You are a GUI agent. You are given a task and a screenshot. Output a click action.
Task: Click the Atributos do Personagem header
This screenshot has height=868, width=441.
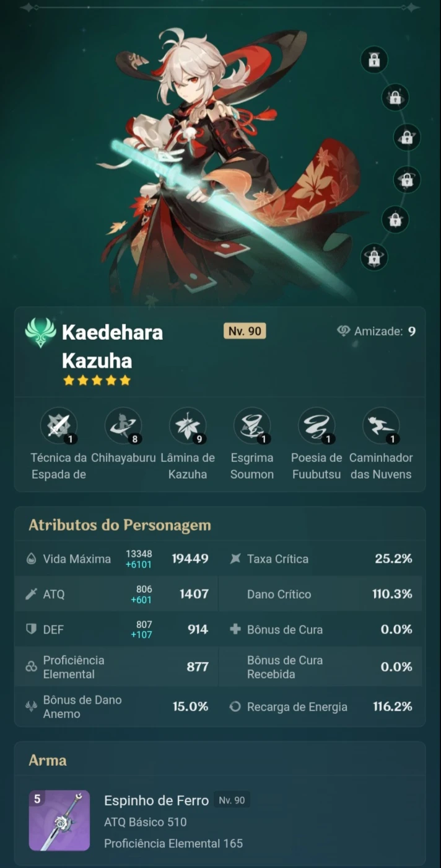point(120,525)
